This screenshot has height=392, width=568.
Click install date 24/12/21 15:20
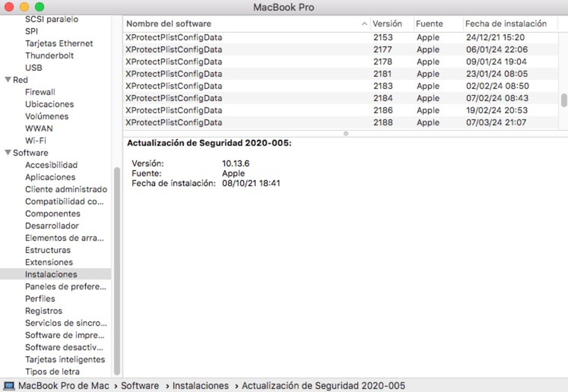(x=495, y=37)
